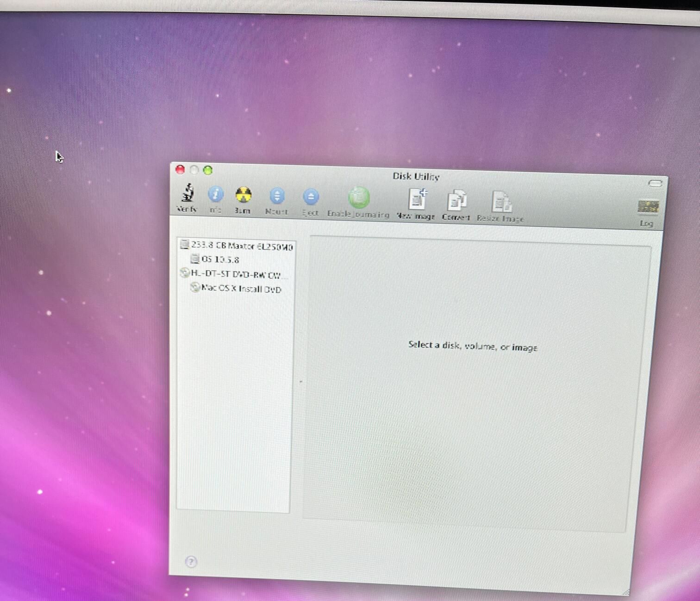The width and height of the screenshot is (700, 601).
Task: Click the Convert toolbar icon
Action: point(456,200)
